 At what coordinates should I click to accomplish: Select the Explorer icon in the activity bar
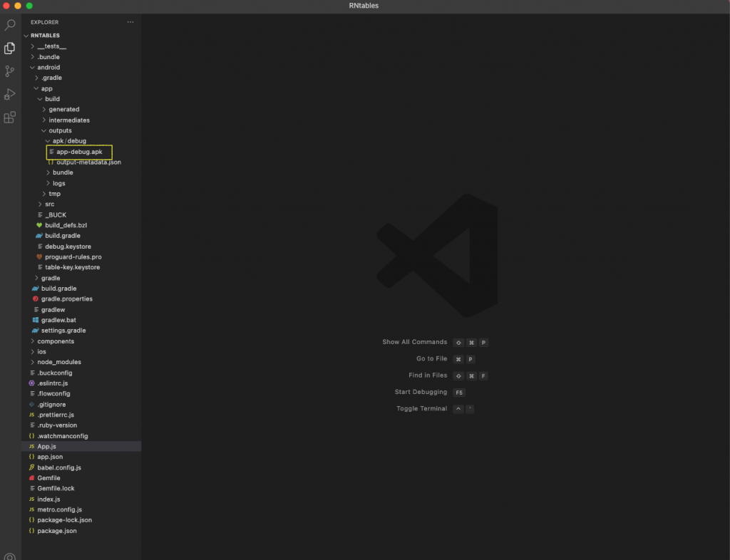coord(9,48)
